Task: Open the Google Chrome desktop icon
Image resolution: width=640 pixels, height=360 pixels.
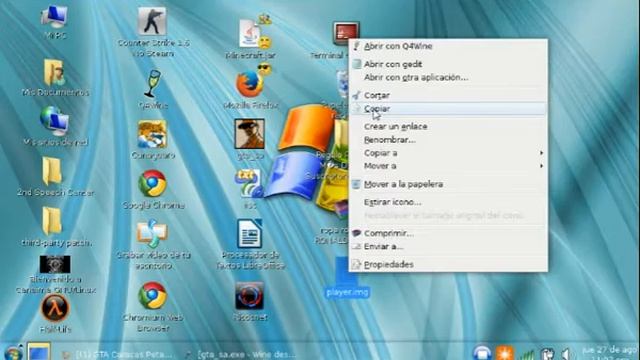Action: (x=152, y=184)
